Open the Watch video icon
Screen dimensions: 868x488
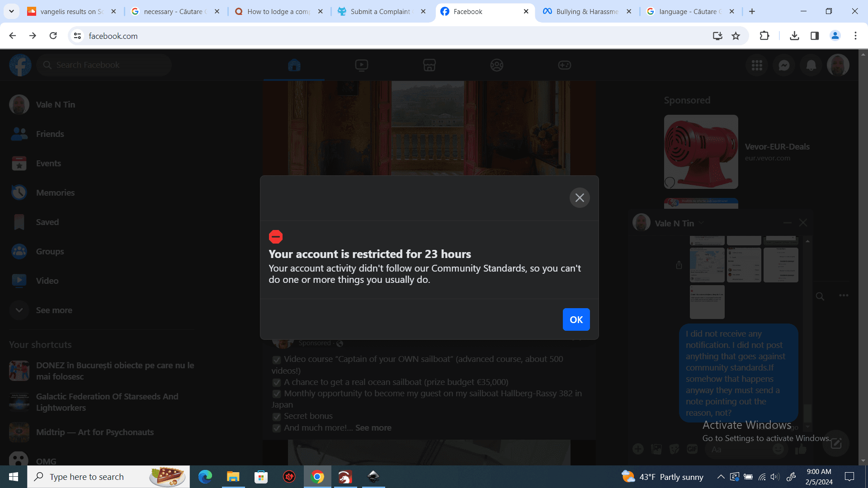[x=362, y=66]
